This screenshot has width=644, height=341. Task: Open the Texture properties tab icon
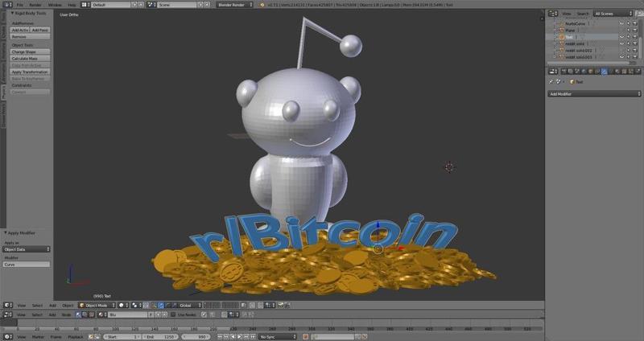[625, 71]
